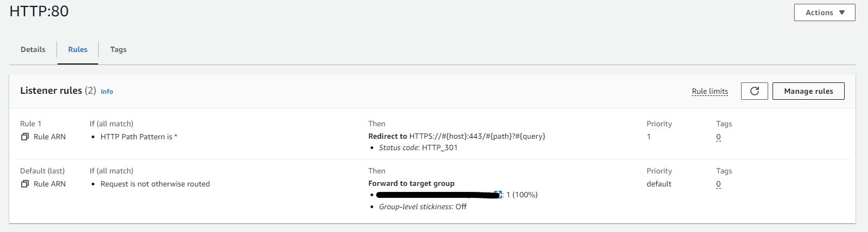
Task: Refresh the listener rules list
Action: tap(754, 91)
